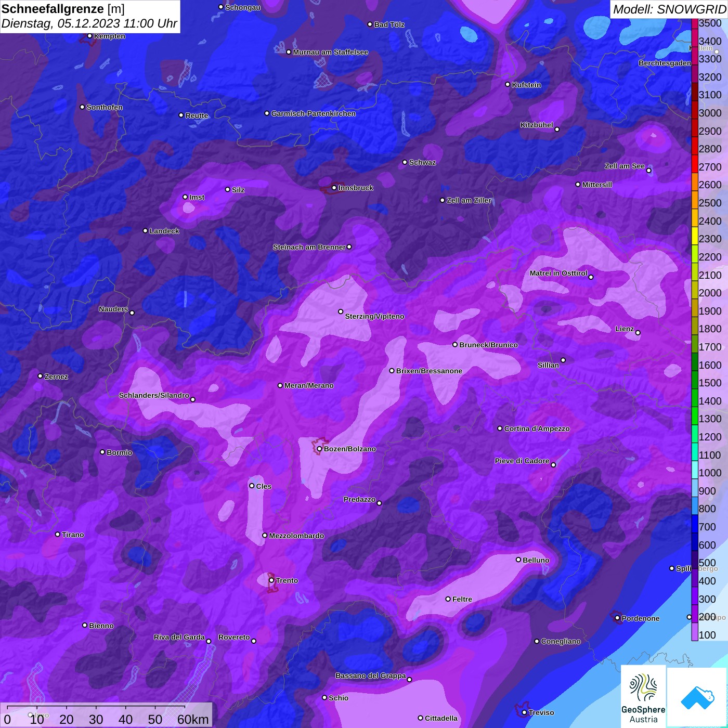The width and height of the screenshot is (728, 728).
Task: Click the Bormio location dot
Action: [x=102, y=452]
